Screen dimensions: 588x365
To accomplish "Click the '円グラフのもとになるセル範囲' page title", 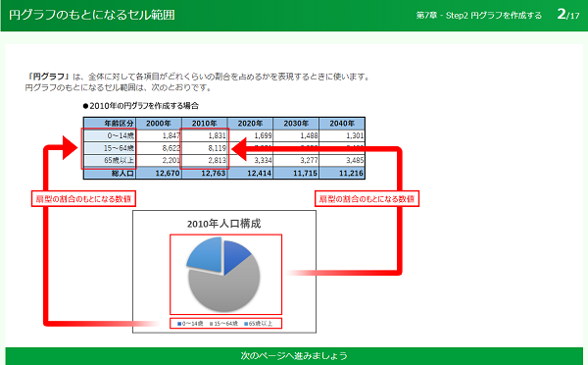I will [92, 15].
